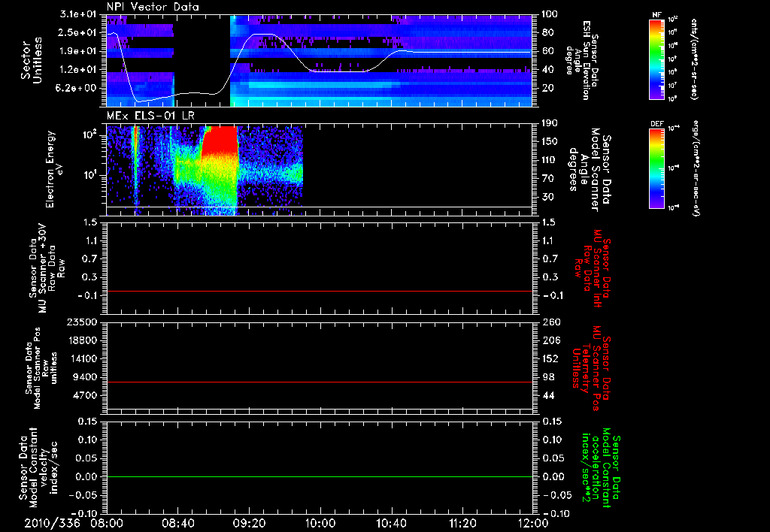Click the '09:20' time tick label
Screen dimensions: 770x532
250,523
